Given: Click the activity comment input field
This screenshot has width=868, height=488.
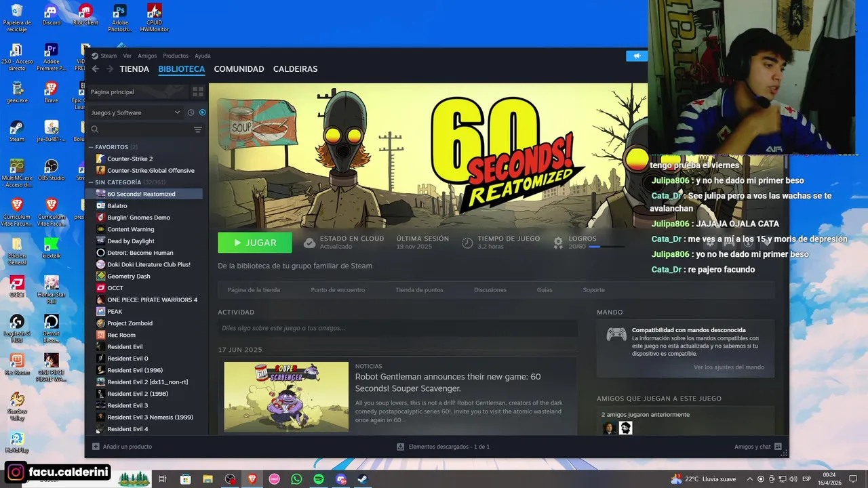Looking at the screenshot, I should tap(397, 328).
